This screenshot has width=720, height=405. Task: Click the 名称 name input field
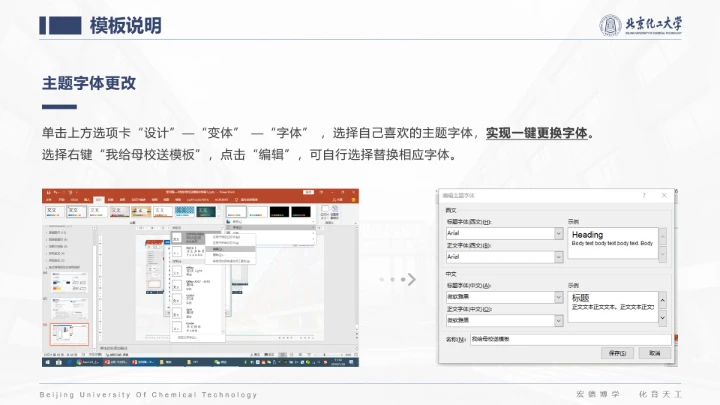570,339
